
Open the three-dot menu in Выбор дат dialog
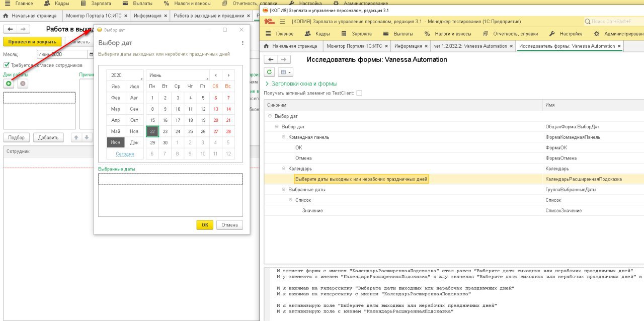tap(243, 43)
